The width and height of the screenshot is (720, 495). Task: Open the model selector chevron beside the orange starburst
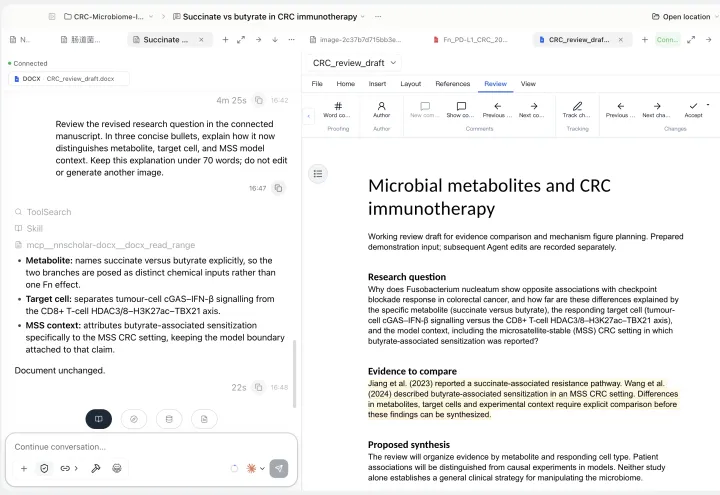[262, 468]
